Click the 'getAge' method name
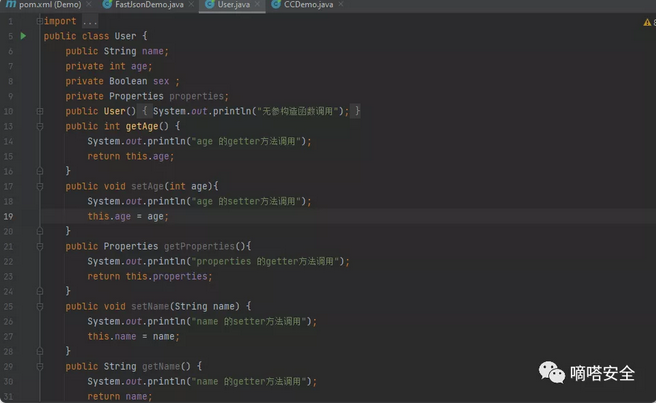The image size is (656, 403). point(142,126)
